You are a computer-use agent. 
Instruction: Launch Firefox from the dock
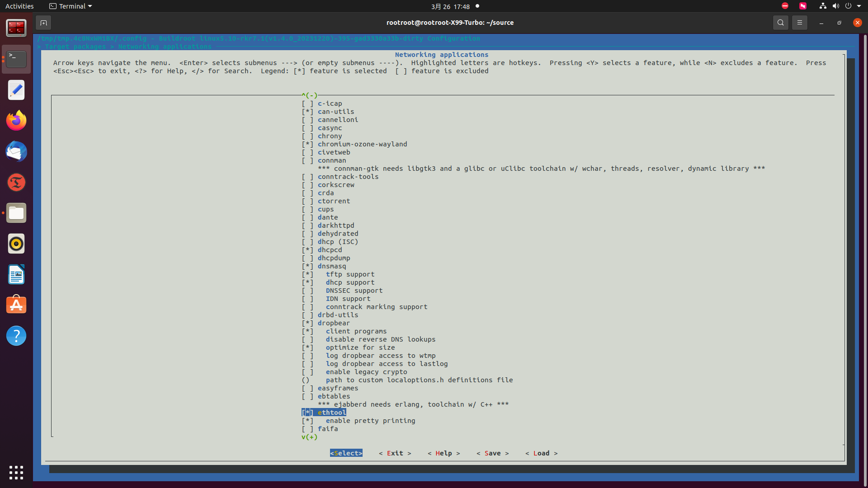(16, 121)
